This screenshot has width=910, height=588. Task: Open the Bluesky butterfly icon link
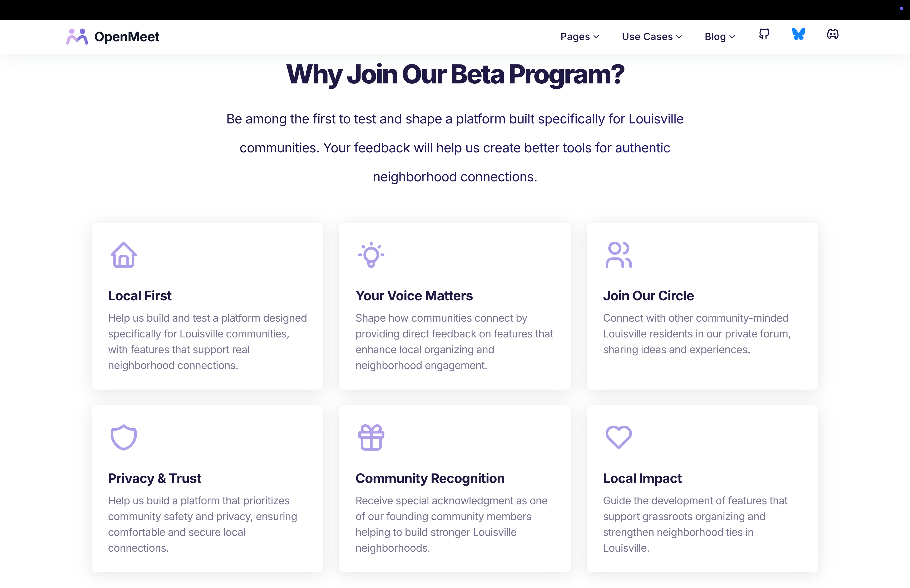click(798, 34)
